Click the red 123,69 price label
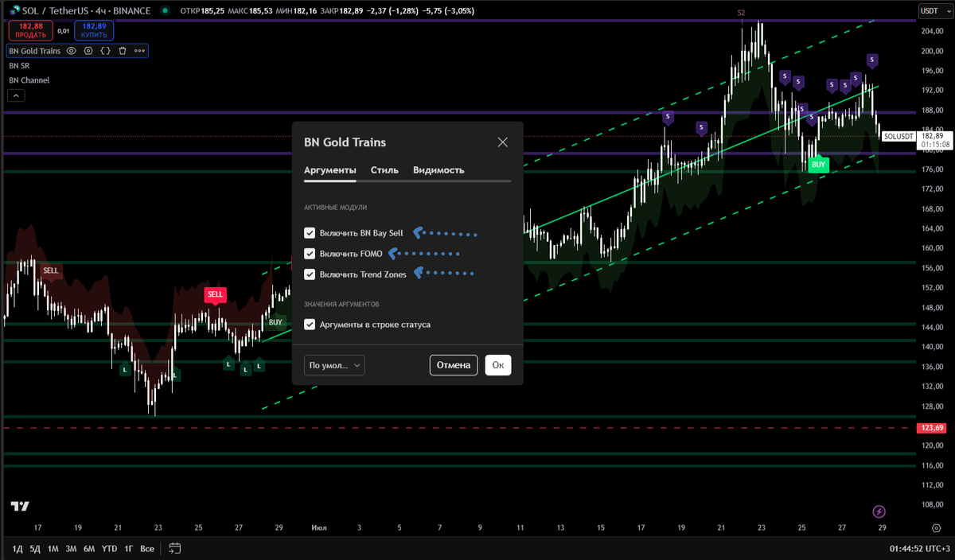This screenshot has width=955, height=560. pyautogui.click(x=932, y=428)
